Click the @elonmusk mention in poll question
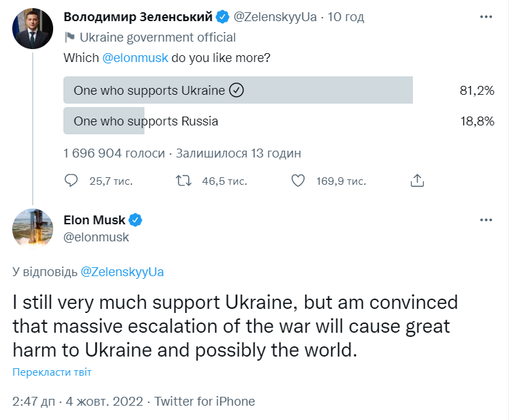Image resolution: width=509 pixels, height=420 pixels. pyautogui.click(x=135, y=58)
